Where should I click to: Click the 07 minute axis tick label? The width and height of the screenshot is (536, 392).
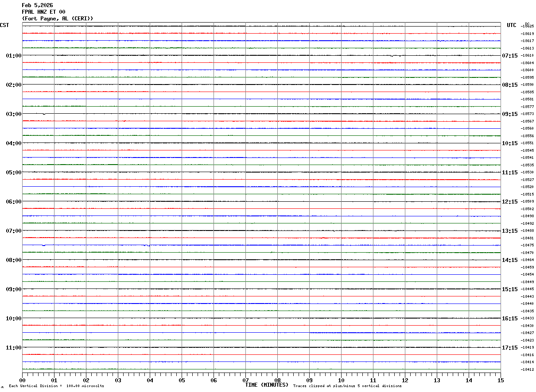[246, 380]
